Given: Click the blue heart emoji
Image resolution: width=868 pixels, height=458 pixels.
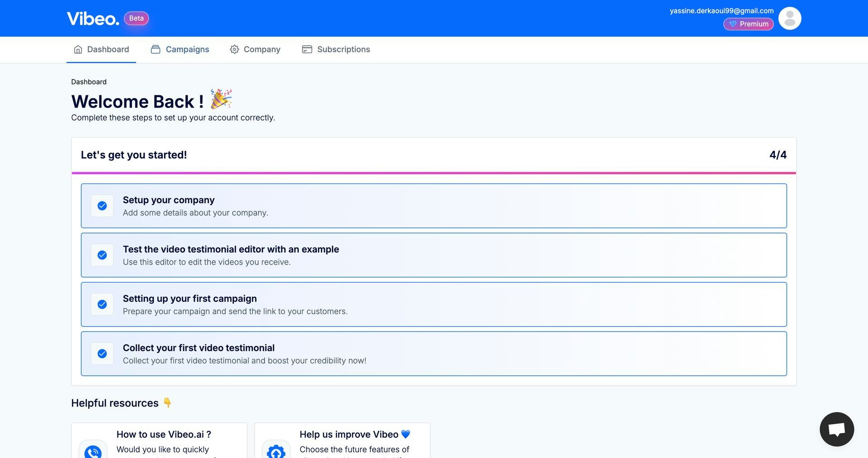Looking at the screenshot, I should tap(406, 434).
